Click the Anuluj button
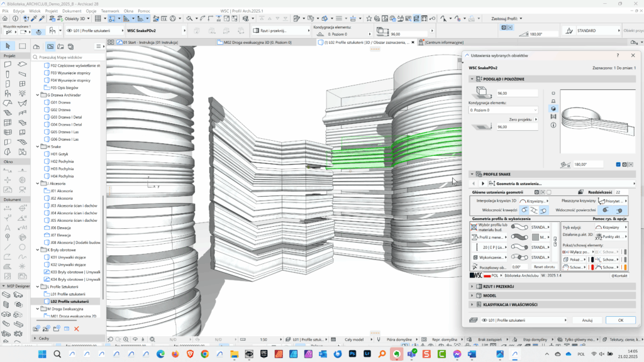 pyautogui.click(x=587, y=320)
